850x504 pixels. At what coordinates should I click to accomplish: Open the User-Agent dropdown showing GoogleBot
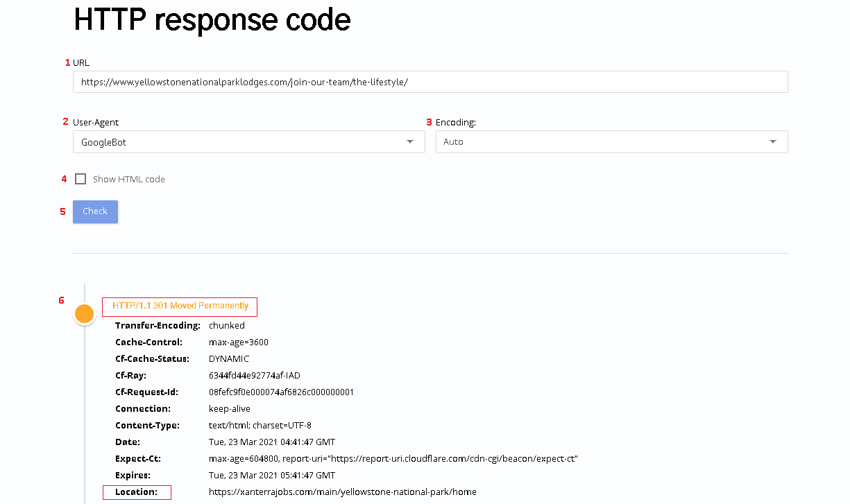(x=248, y=142)
